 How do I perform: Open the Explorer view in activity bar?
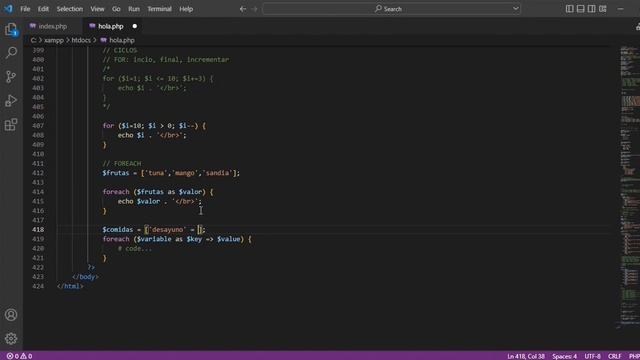(11, 29)
